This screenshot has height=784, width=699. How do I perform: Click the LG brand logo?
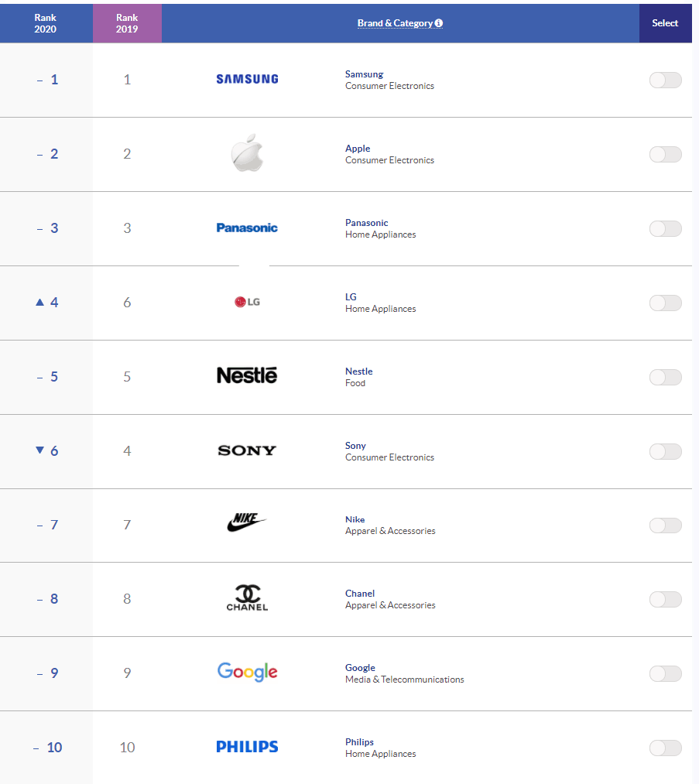(x=247, y=302)
